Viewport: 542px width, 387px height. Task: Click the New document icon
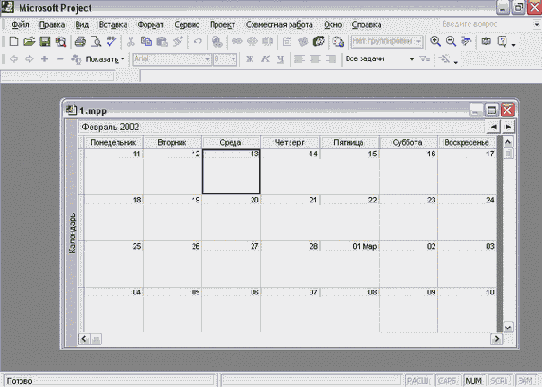pos(14,42)
